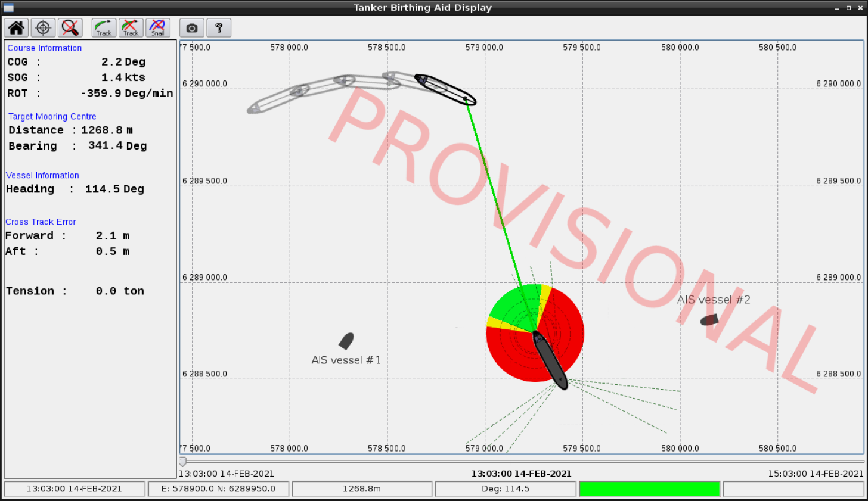The image size is (868, 501).
Task: Click the 13:03:00 timestamp field in status bar
Action: click(73, 488)
